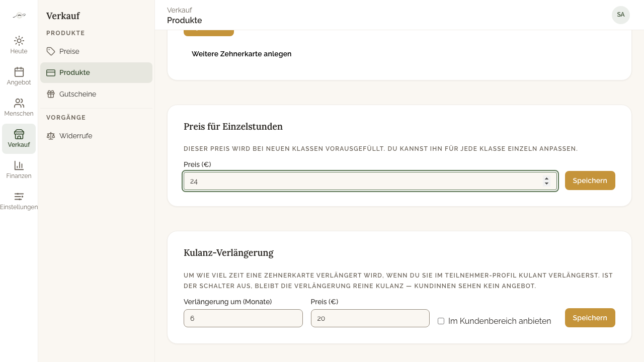The width and height of the screenshot is (644, 362).
Task: Click the Preis für Einzelstunden heading
Action: 233,127
